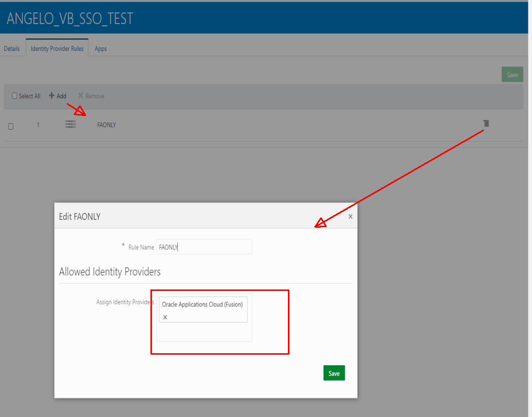Tick the FAONLY rule row checkbox

click(11, 127)
